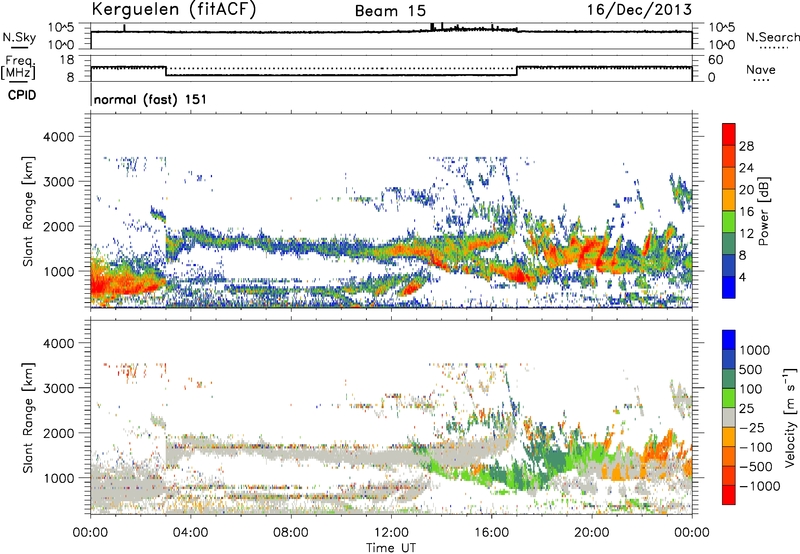Click the blue top segment of velocity colorbar

click(x=729, y=340)
